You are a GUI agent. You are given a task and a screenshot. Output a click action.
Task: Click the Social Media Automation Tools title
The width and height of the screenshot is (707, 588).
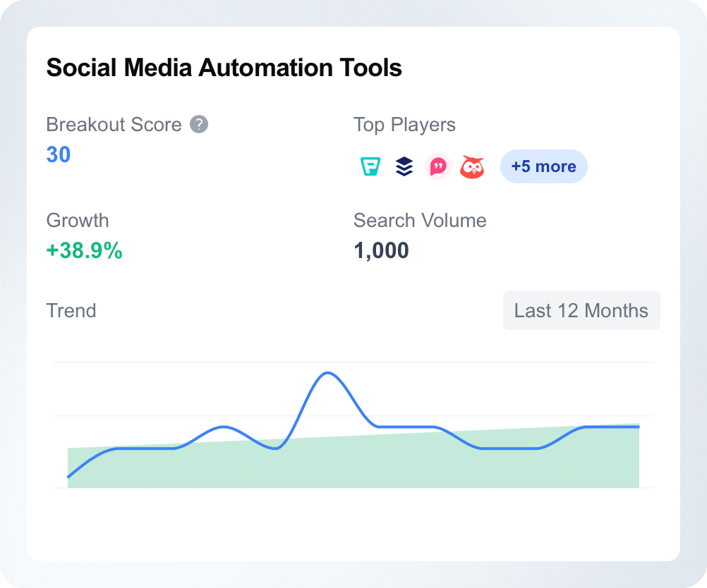224,68
